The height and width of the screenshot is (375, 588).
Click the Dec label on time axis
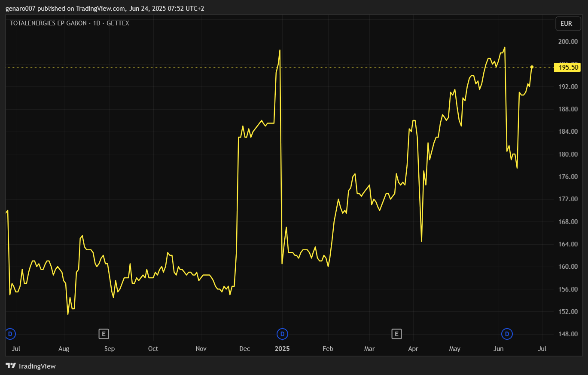point(244,349)
